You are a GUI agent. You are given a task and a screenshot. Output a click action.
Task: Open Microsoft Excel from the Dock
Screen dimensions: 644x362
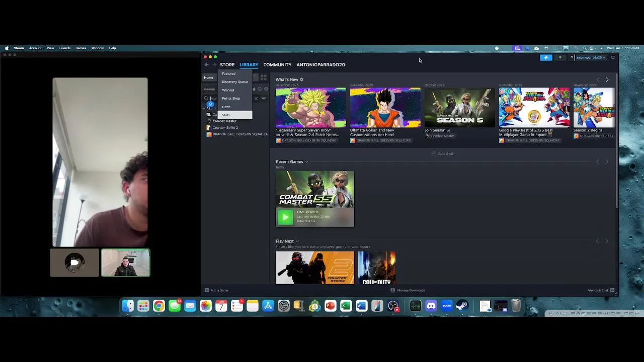[346, 306]
